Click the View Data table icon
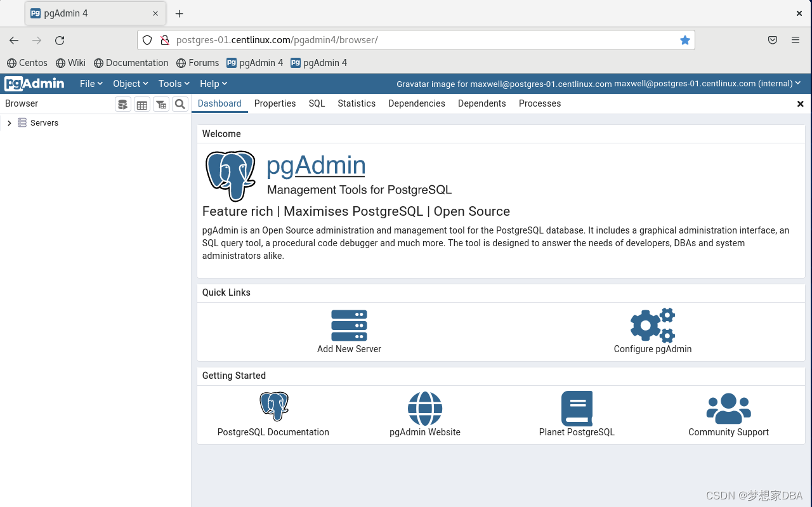The image size is (812, 507). point(142,104)
